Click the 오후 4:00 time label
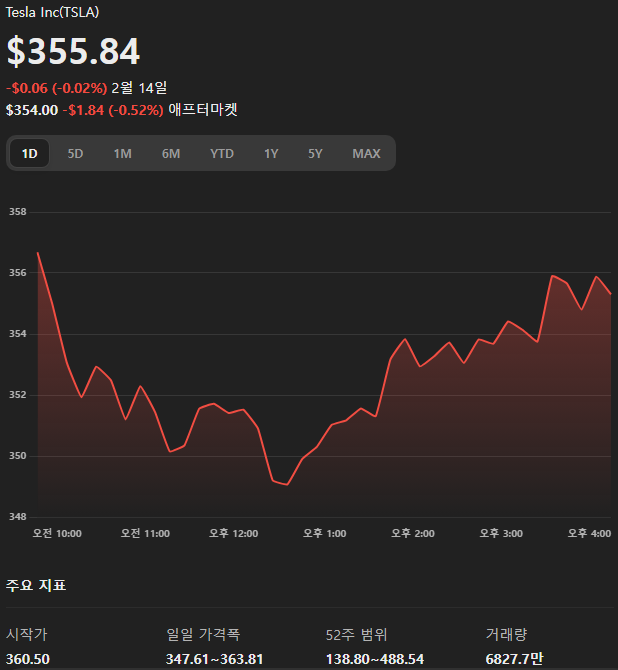618x670 pixels. tap(589, 533)
